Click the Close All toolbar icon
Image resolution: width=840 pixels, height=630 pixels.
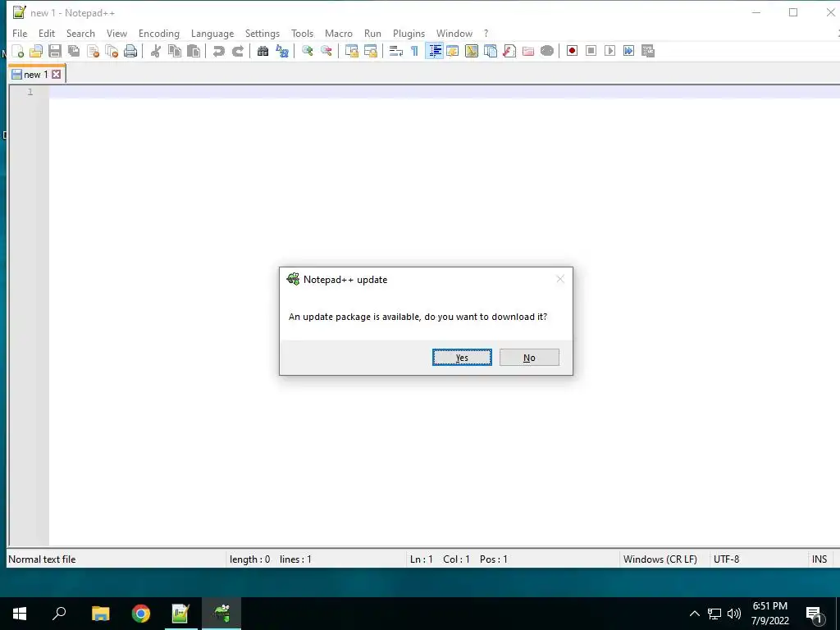(112, 51)
